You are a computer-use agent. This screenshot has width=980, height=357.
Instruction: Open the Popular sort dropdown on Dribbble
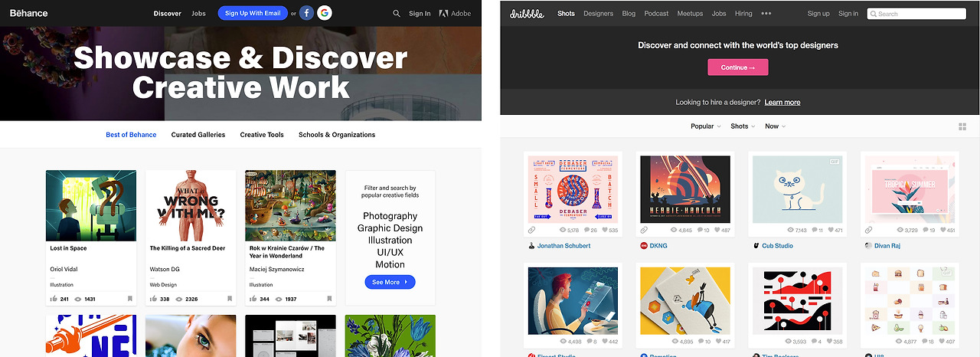point(705,126)
